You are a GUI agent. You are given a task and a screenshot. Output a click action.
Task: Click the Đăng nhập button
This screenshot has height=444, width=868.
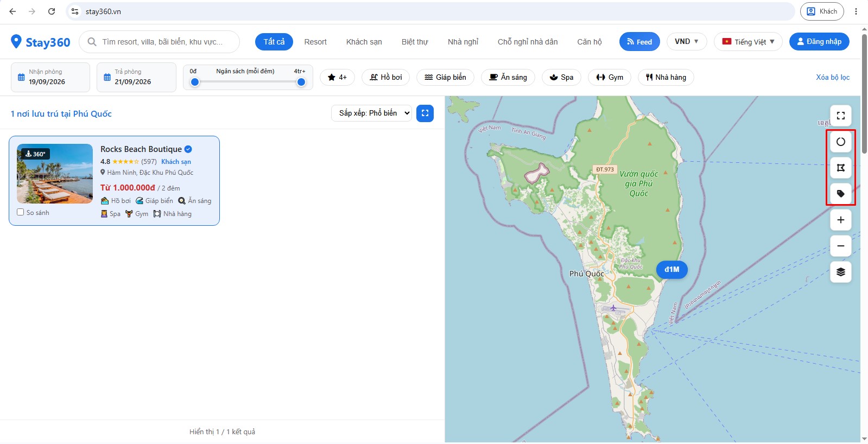pos(819,41)
